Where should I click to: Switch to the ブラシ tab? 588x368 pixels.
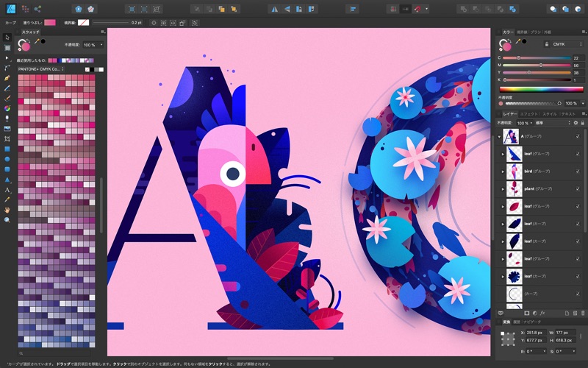(x=536, y=32)
